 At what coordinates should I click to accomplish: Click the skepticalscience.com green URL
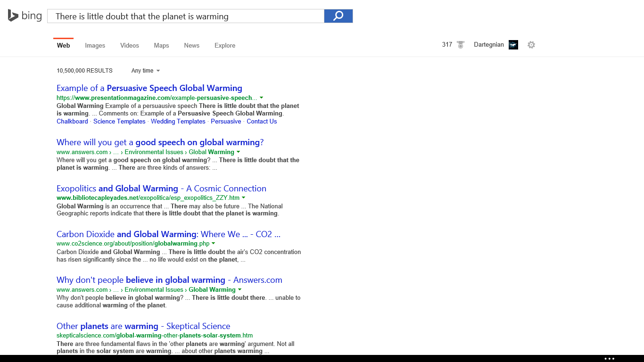[x=155, y=336]
